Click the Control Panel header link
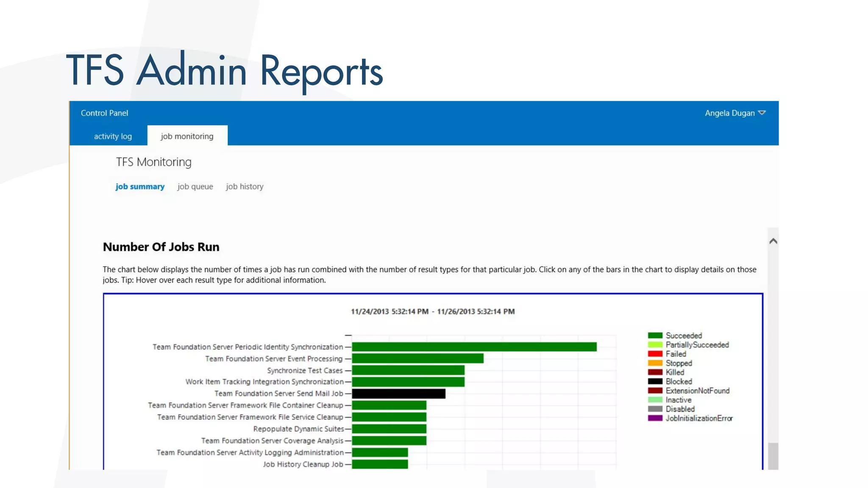The width and height of the screenshot is (868, 488). point(104,113)
